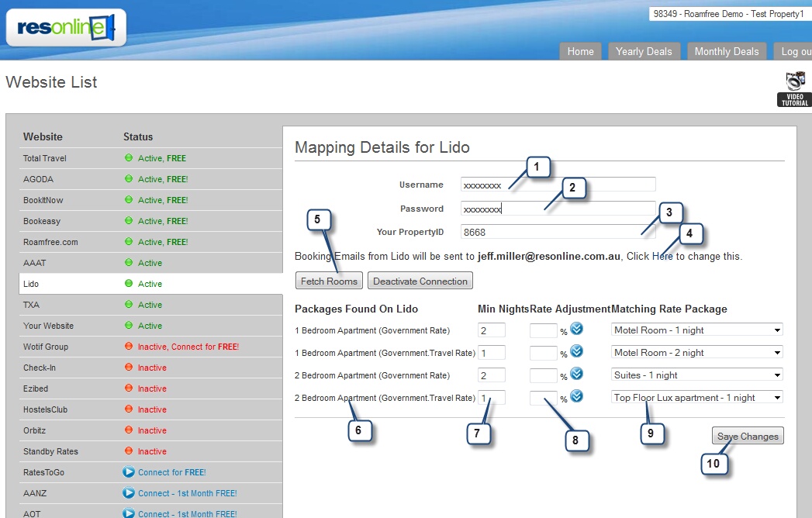Click Inactive, Connect for FREE! for Wotif Group
Viewport: 812px width, 518px height.
188,347
